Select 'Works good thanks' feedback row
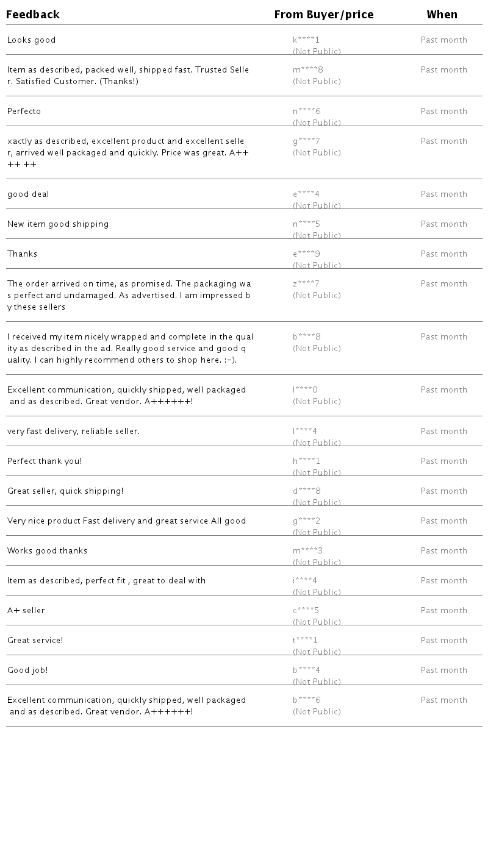Image resolution: width=488 pixels, height=868 pixels. pyautogui.click(x=48, y=551)
